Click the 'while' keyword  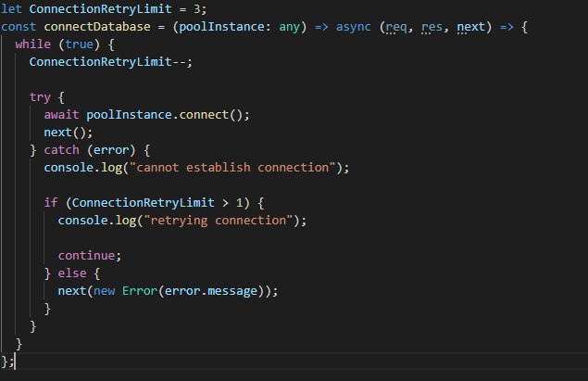tap(32, 44)
